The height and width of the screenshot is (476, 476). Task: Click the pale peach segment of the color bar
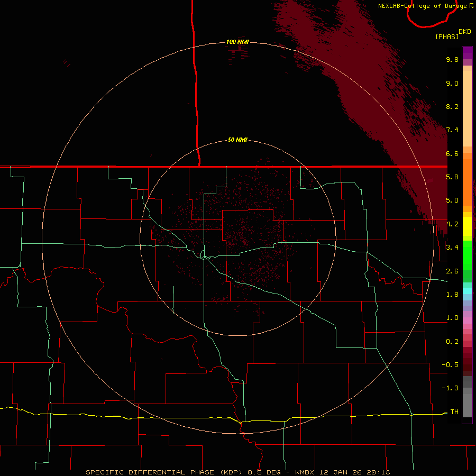tap(467, 108)
